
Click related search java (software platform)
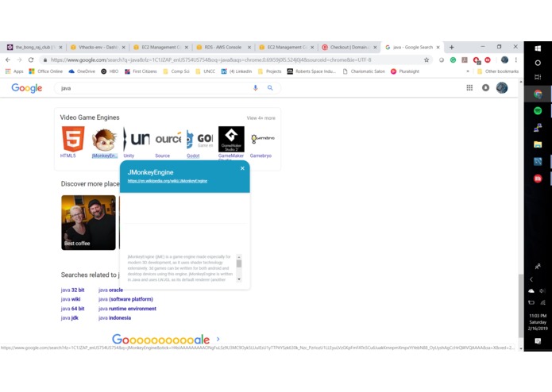[125, 299]
